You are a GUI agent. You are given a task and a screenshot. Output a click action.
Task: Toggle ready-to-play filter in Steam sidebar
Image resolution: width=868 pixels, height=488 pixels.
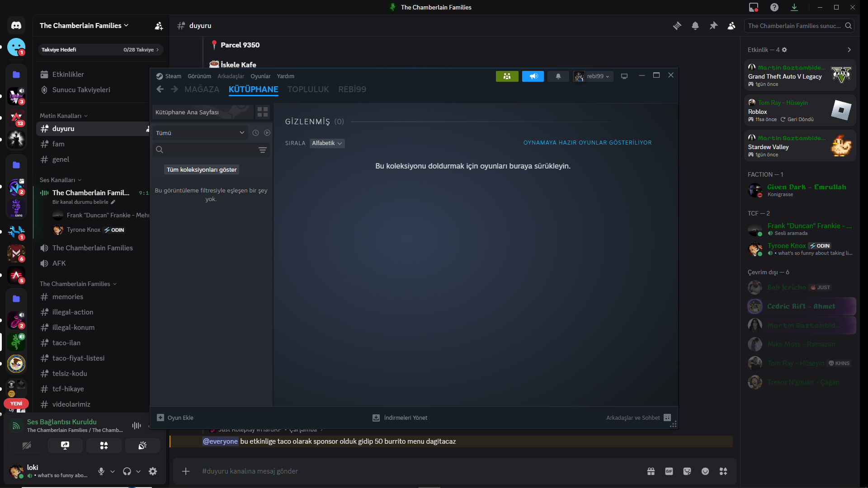click(267, 133)
